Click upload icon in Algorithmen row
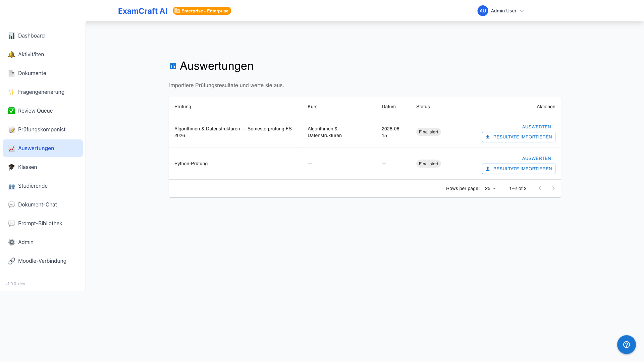Image resolution: width=644 pixels, height=362 pixels. pyautogui.click(x=488, y=137)
